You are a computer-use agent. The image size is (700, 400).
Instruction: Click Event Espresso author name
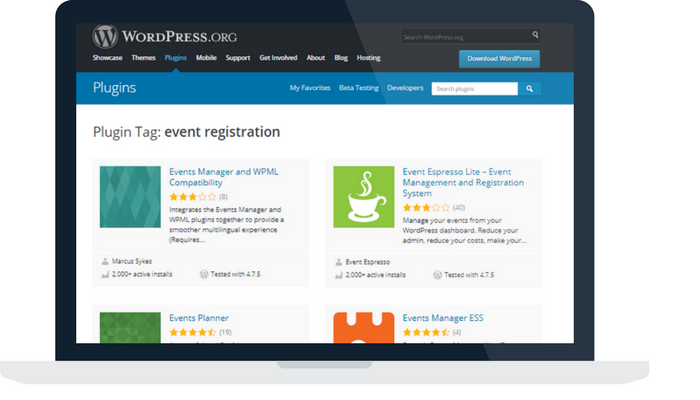[367, 262]
